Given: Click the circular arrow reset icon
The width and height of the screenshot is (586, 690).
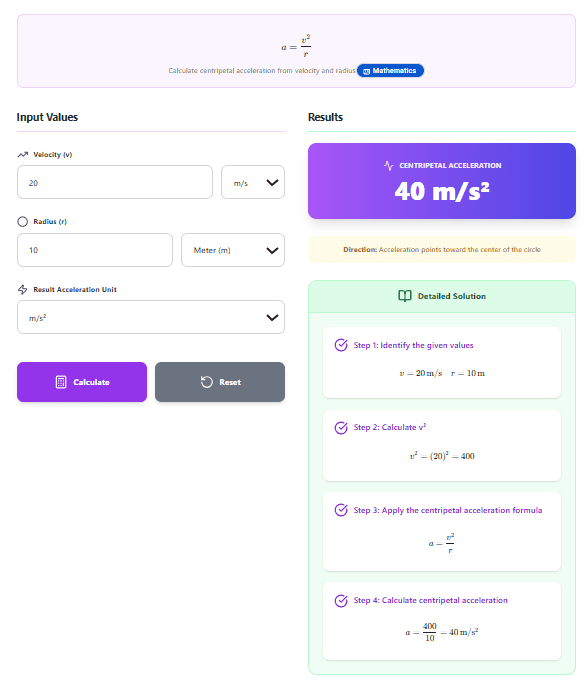Looking at the screenshot, I should click(x=207, y=382).
